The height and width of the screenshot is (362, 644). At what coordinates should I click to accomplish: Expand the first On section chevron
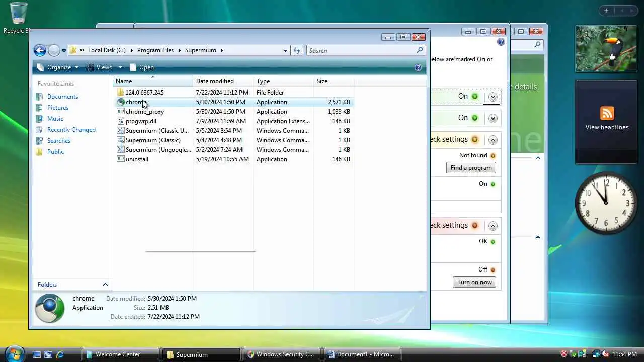[x=493, y=97]
